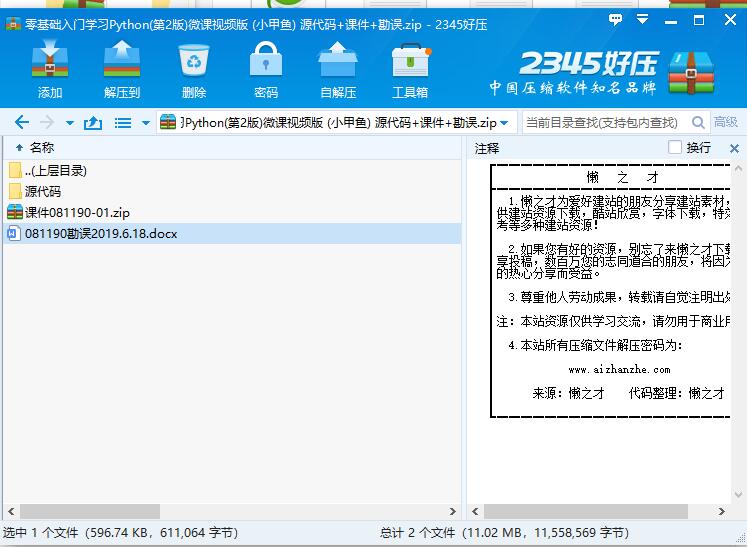
Task: Click the comment panel scroll up arrow
Action: (x=738, y=168)
